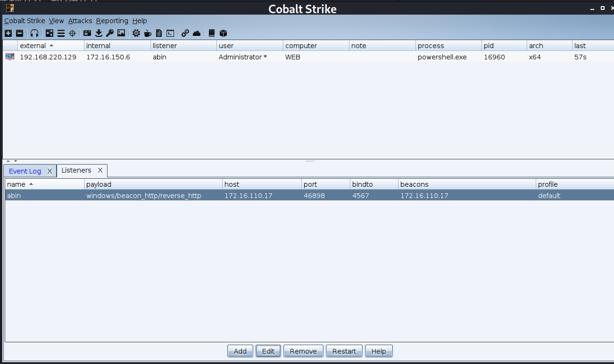This screenshot has height=364, width=614.
Task: Switch to the target table crosshair icon
Action: point(72,33)
